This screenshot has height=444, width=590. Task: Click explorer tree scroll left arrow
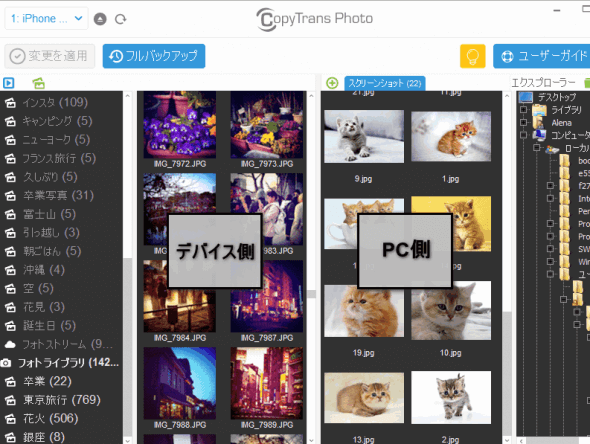(x=522, y=440)
